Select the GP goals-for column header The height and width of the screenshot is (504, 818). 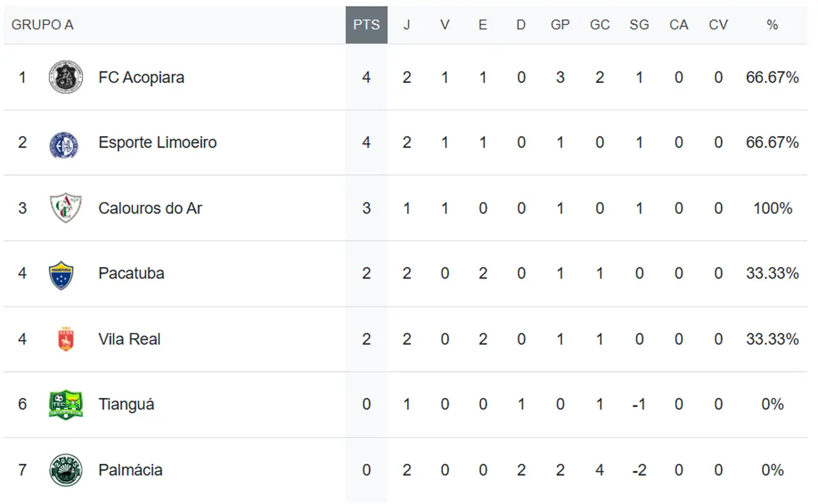point(560,25)
